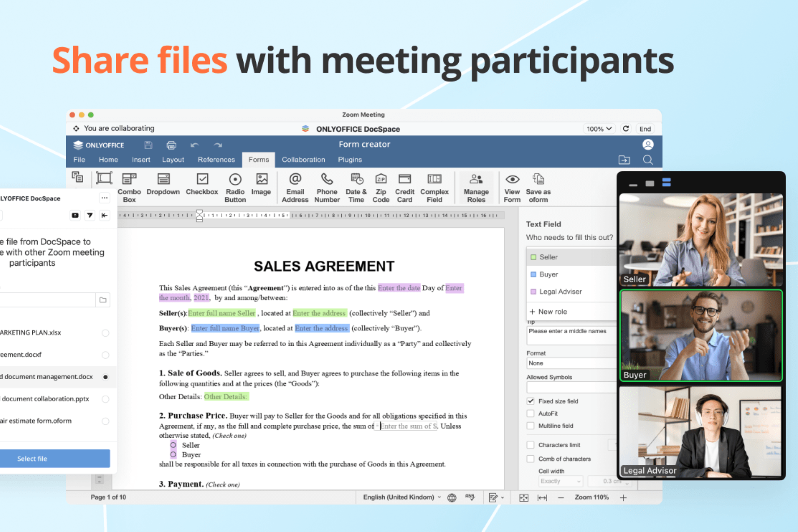Image resolution: width=798 pixels, height=532 pixels.
Task: Select document collaboration.pptx radio button
Action: pyautogui.click(x=106, y=399)
